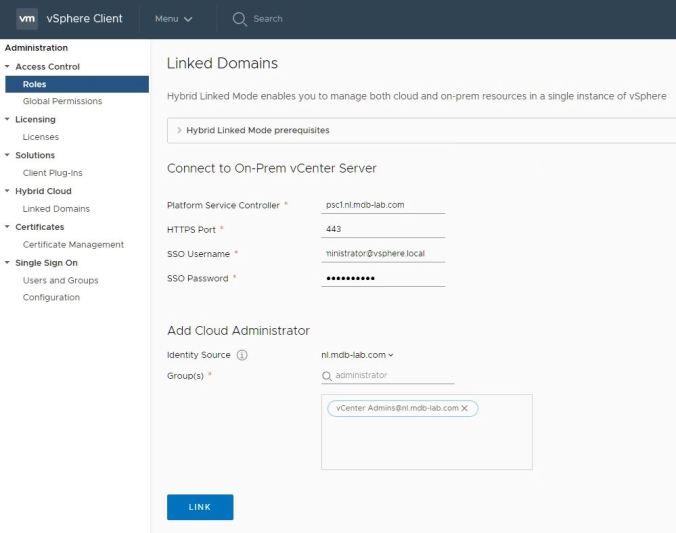Go to Certificate Management page
This screenshot has height=533, width=676.
73,245
